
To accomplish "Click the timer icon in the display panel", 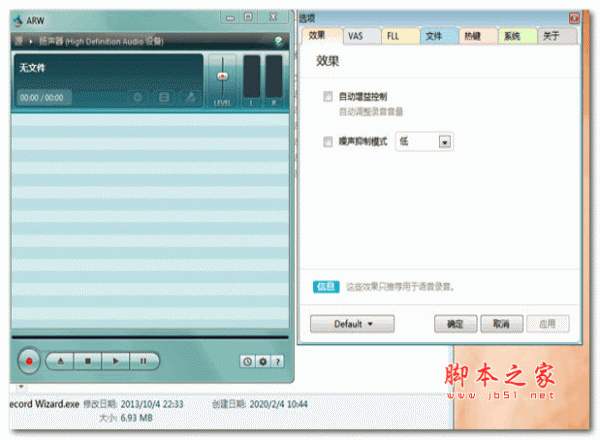I will tap(137, 97).
